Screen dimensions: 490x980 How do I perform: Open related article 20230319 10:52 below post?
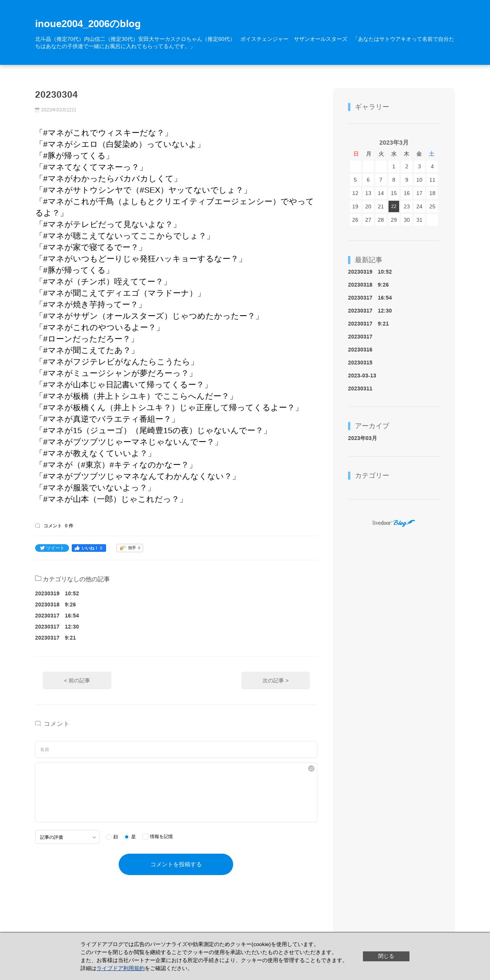pos(57,593)
